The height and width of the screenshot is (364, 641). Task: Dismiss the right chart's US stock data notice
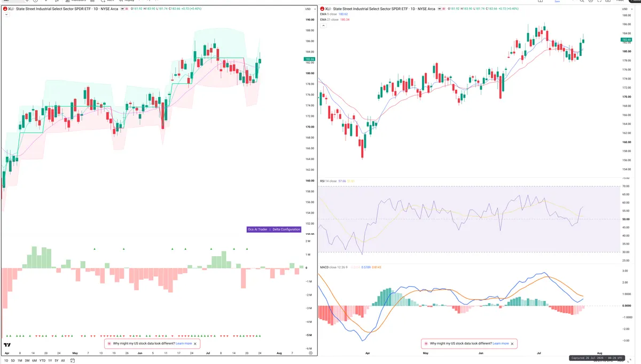coord(512,344)
